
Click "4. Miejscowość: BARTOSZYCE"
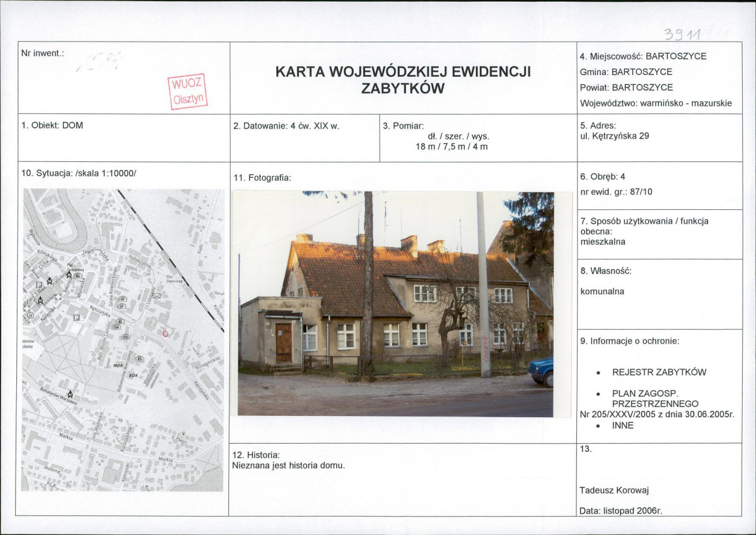[x=643, y=56]
